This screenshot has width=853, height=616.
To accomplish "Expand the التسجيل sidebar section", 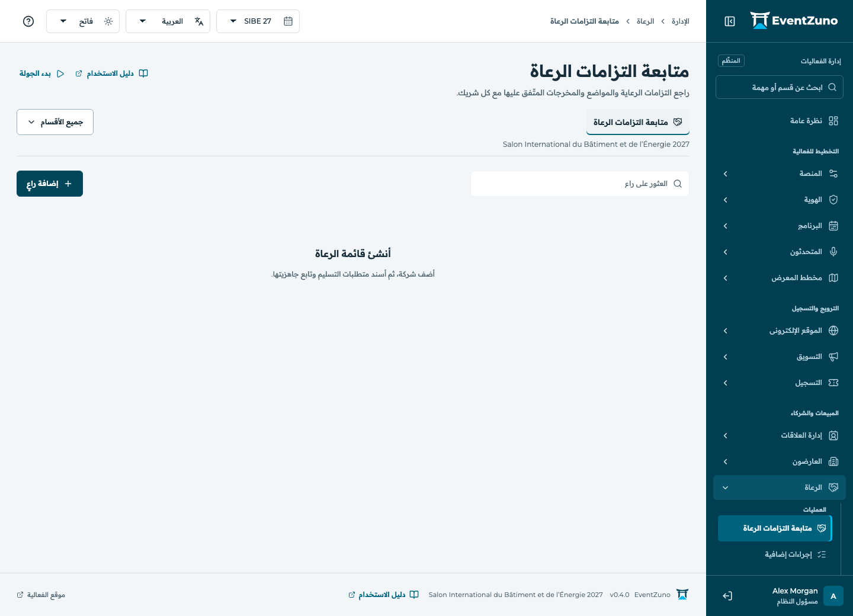I will [780, 383].
